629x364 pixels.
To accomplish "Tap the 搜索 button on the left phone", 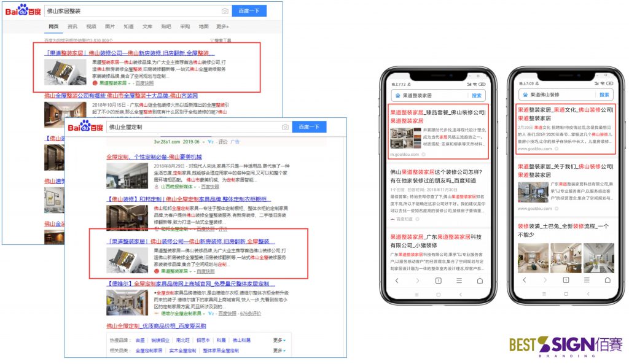I will coord(477,95).
